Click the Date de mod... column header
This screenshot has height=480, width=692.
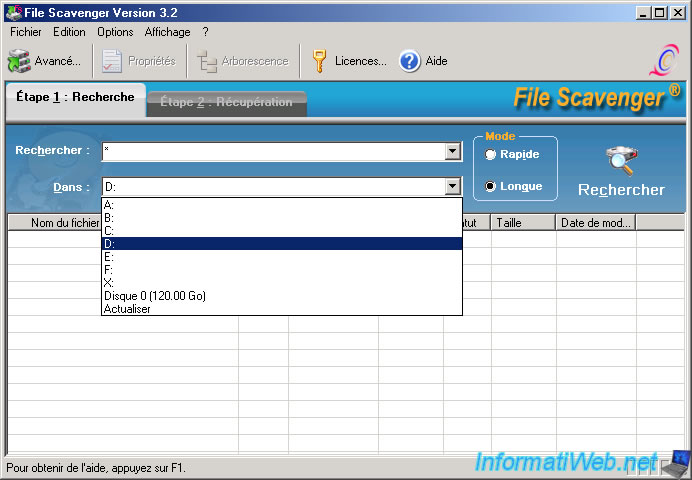[x=595, y=223]
